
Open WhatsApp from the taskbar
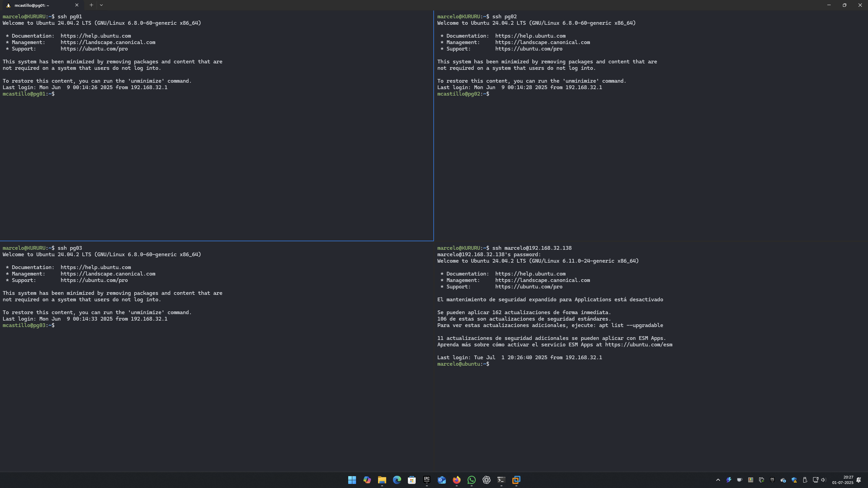pyautogui.click(x=471, y=480)
